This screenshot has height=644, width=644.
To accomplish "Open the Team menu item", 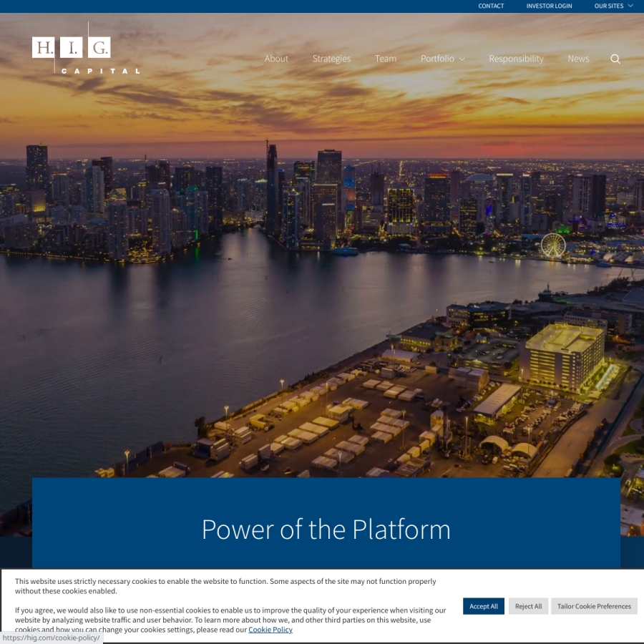I will pyautogui.click(x=386, y=59).
